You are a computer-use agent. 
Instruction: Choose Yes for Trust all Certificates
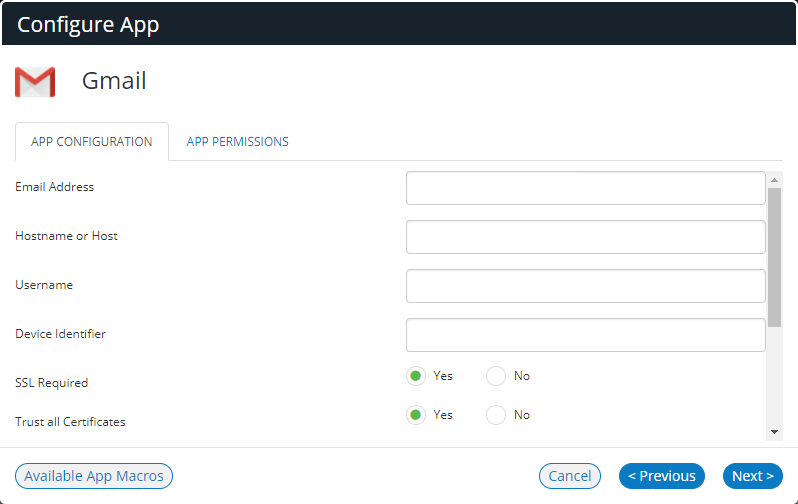point(416,415)
